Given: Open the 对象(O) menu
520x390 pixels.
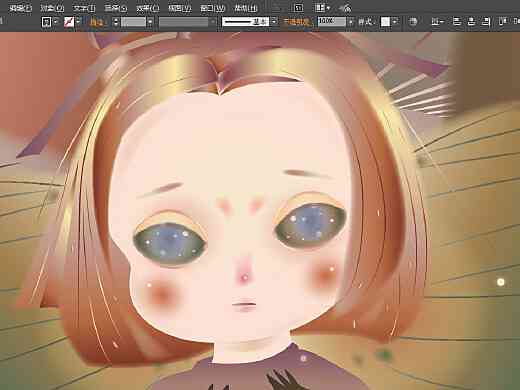Looking at the screenshot, I should [x=52, y=8].
